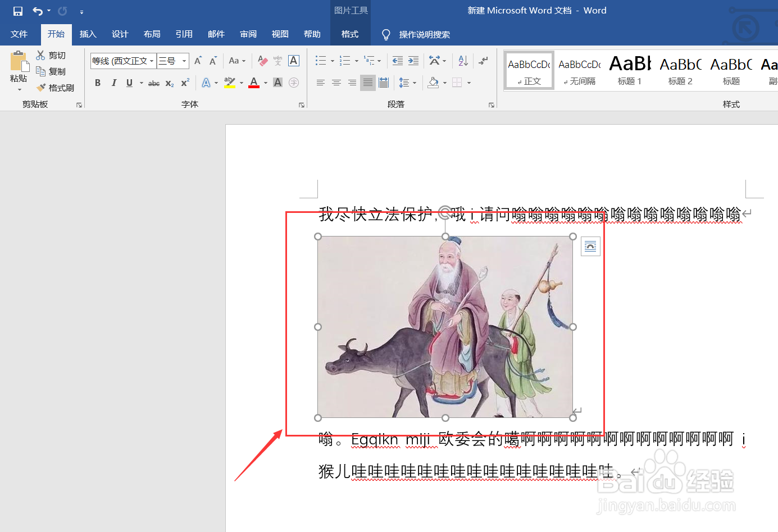Click the 剪切 button
The height and width of the screenshot is (532, 778).
click(51, 55)
